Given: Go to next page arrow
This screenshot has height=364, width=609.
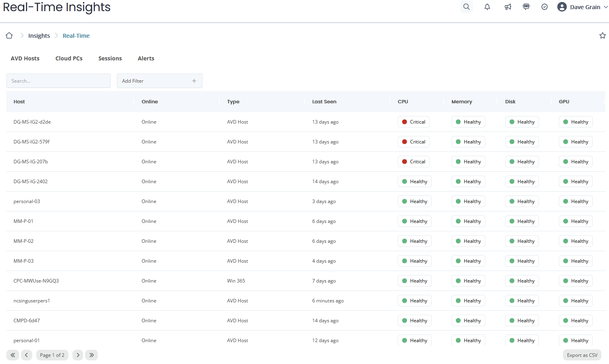Looking at the screenshot, I should 78,355.
